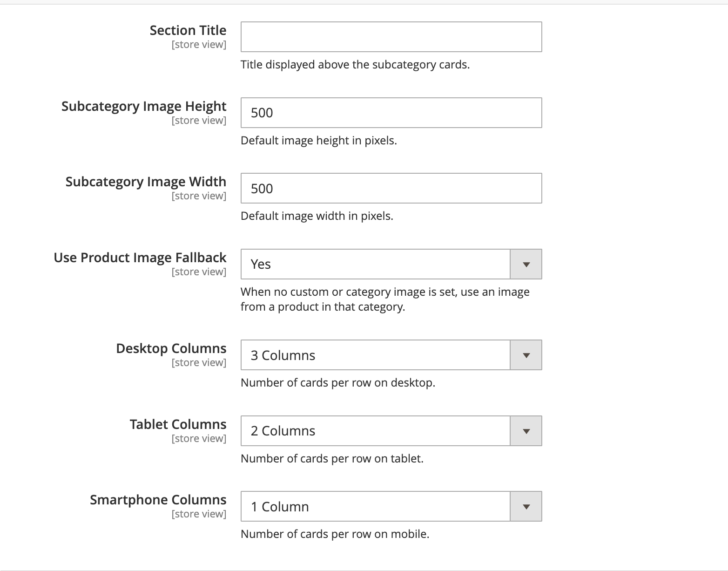Click the dropdown arrow beside Desktop Columns

(x=526, y=355)
